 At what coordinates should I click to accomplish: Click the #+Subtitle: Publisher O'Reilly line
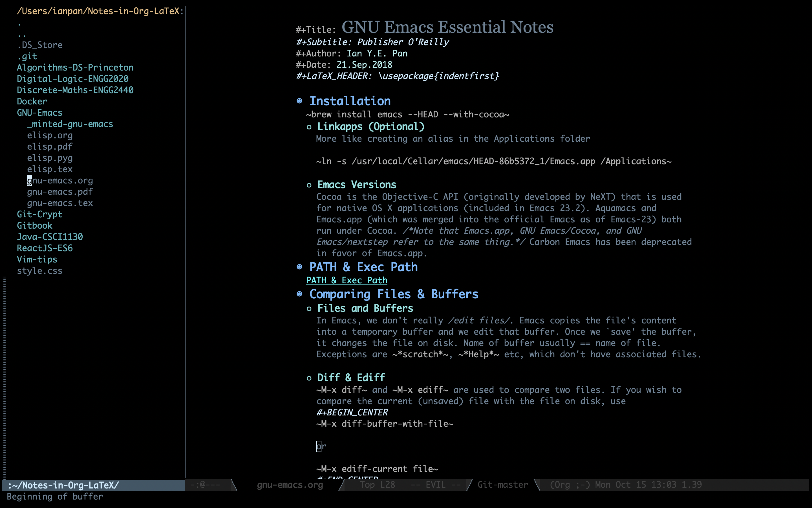(372, 42)
